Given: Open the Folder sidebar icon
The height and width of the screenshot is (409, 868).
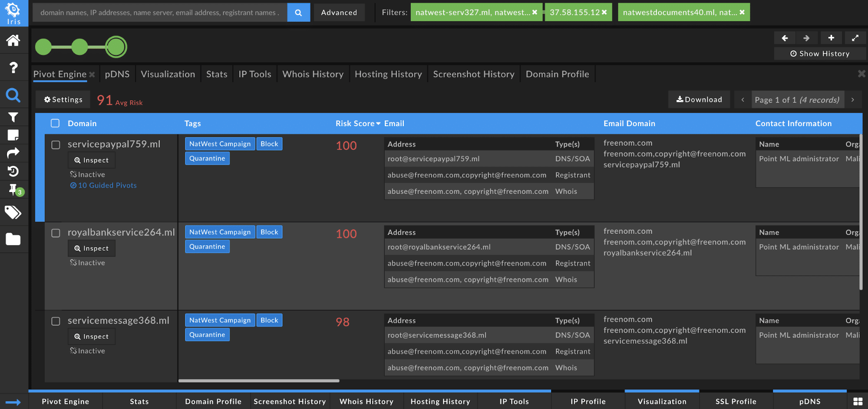Looking at the screenshot, I should pos(13,239).
